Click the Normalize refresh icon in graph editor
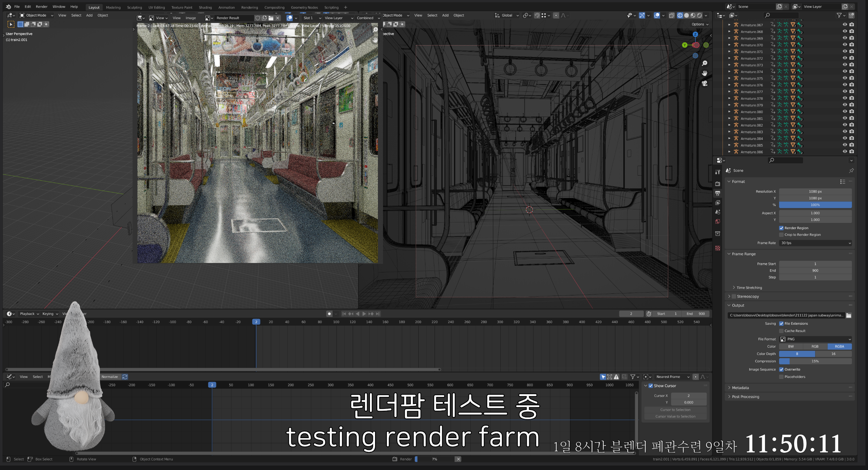Screen dimensions: 868x470 tap(125, 377)
